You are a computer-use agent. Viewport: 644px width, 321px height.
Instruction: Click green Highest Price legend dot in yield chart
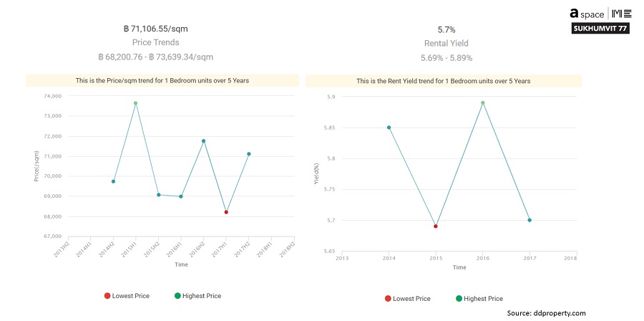coord(457,299)
